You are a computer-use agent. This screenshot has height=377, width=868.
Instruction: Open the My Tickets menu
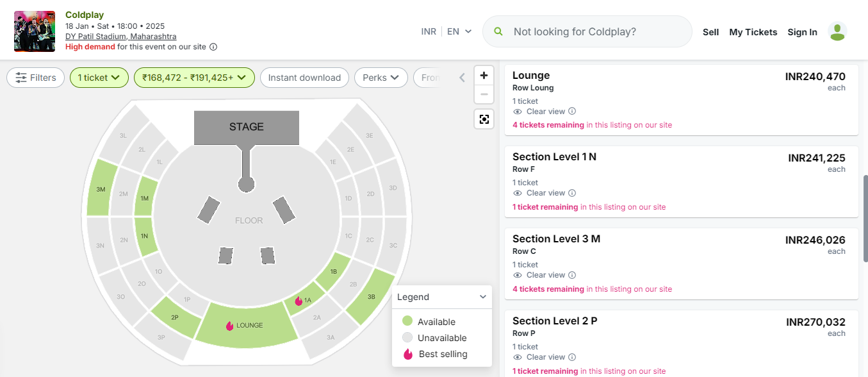pos(753,31)
